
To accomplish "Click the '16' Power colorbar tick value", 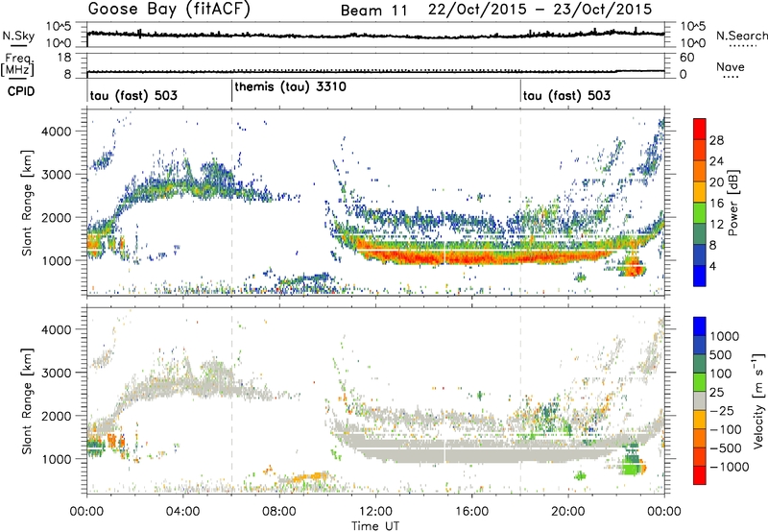I will 716,204.
